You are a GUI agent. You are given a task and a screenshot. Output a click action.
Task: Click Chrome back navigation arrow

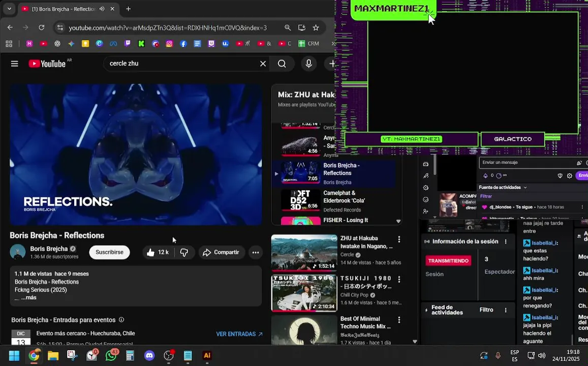pyautogui.click(x=10, y=27)
